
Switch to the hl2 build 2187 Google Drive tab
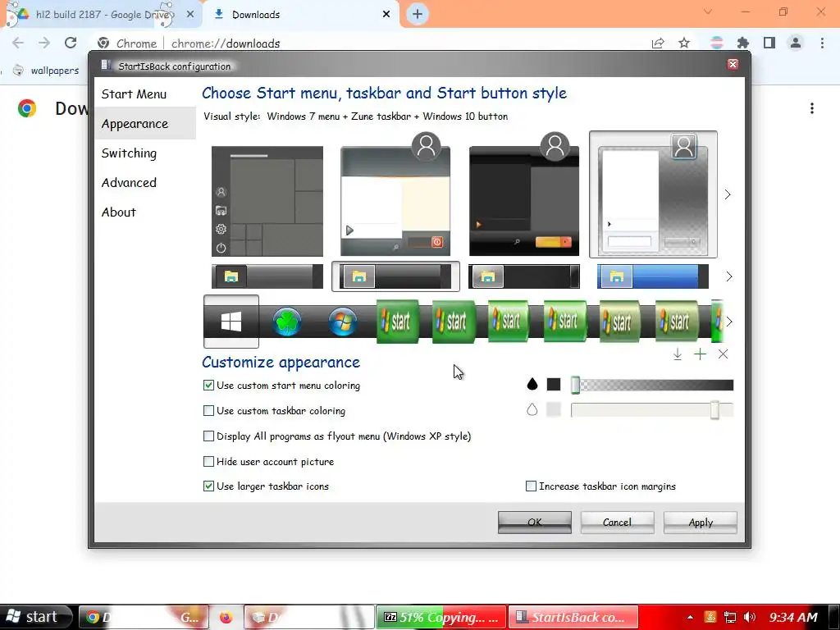coord(102,15)
